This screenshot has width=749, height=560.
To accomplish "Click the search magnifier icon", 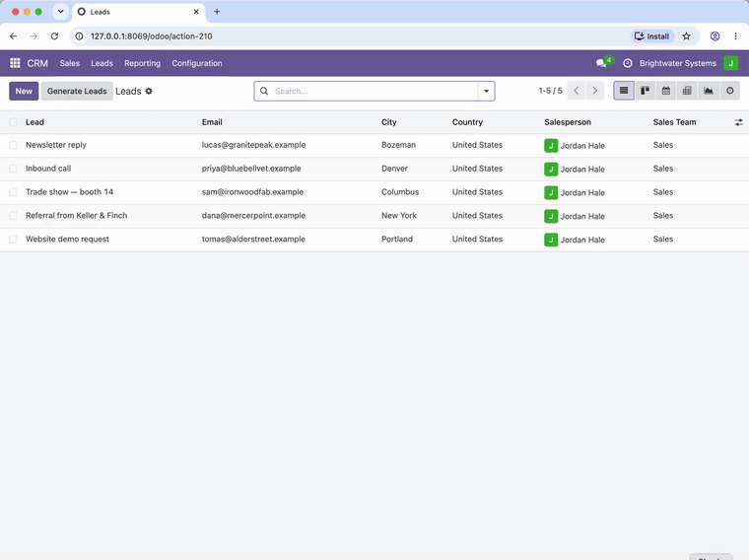I will click(264, 91).
